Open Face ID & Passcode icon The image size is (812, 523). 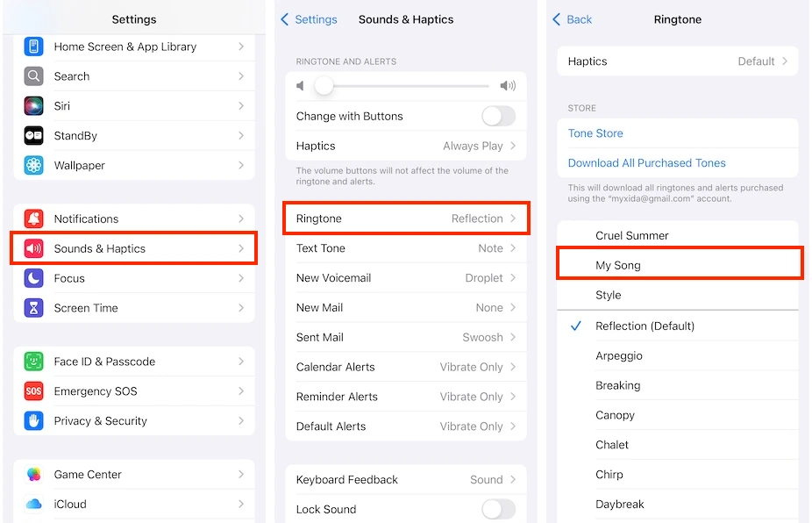click(32, 361)
